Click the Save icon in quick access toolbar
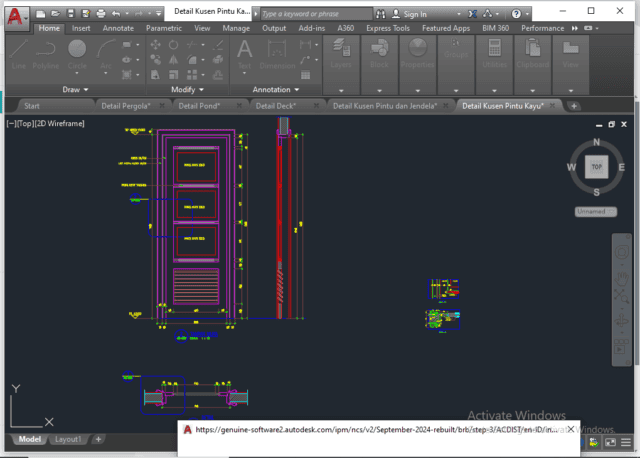Viewport: 640px width, 458px height. tap(71, 14)
